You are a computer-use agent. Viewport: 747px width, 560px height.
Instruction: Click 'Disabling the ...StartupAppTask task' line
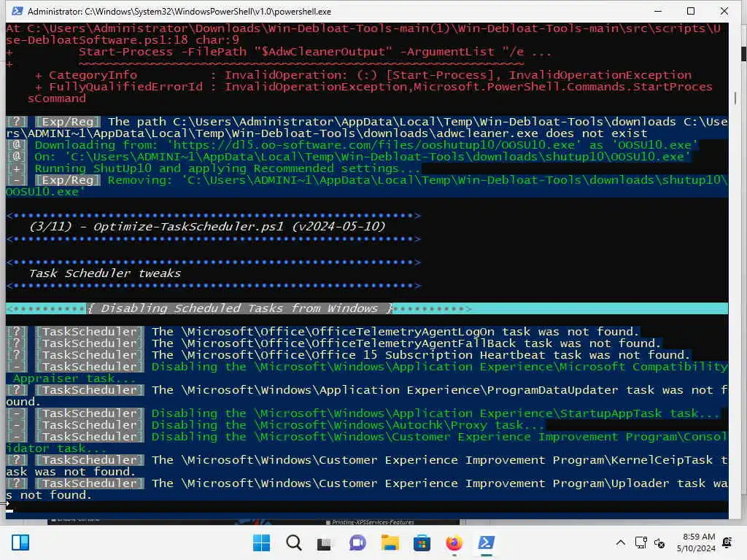point(362,413)
